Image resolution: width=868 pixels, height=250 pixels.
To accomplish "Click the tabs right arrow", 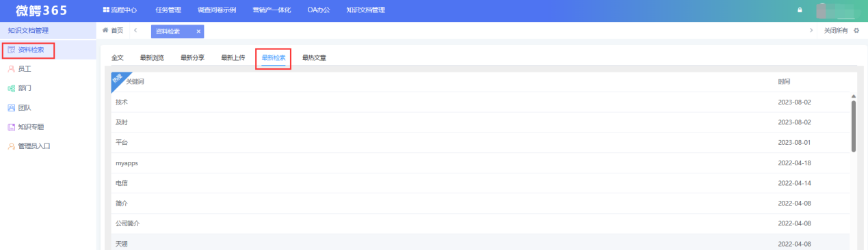I will (811, 31).
